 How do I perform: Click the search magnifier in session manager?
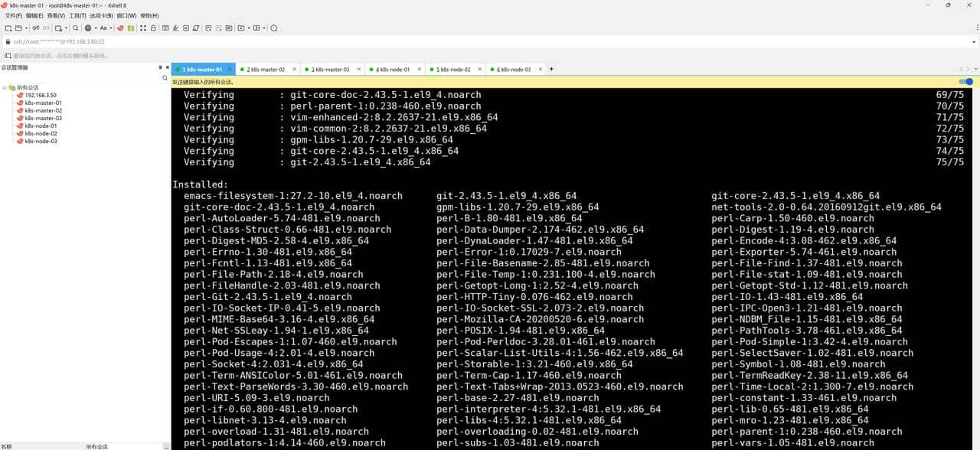[164, 77]
